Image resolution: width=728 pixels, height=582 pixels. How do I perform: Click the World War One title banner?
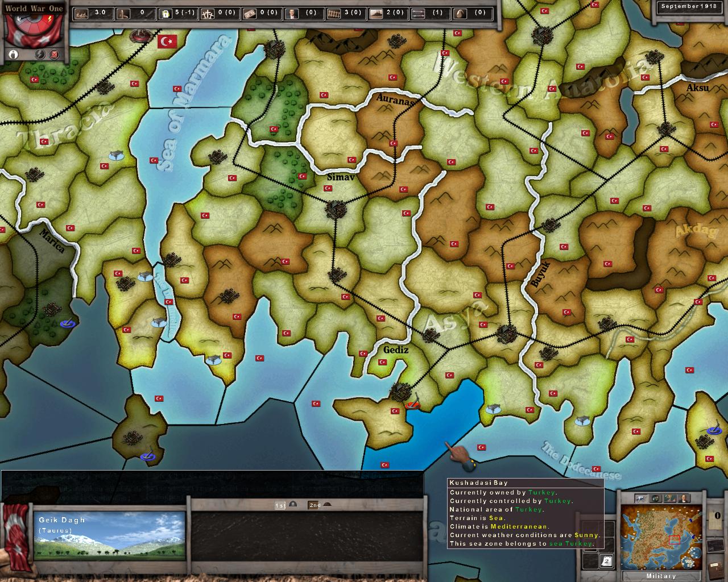click(x=34, y=9)
